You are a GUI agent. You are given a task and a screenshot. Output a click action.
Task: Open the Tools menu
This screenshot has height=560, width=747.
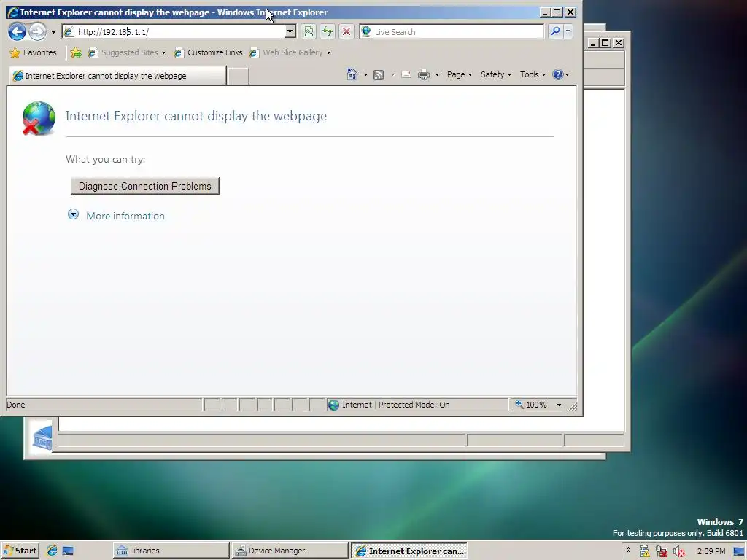click(x=533, y=75)
